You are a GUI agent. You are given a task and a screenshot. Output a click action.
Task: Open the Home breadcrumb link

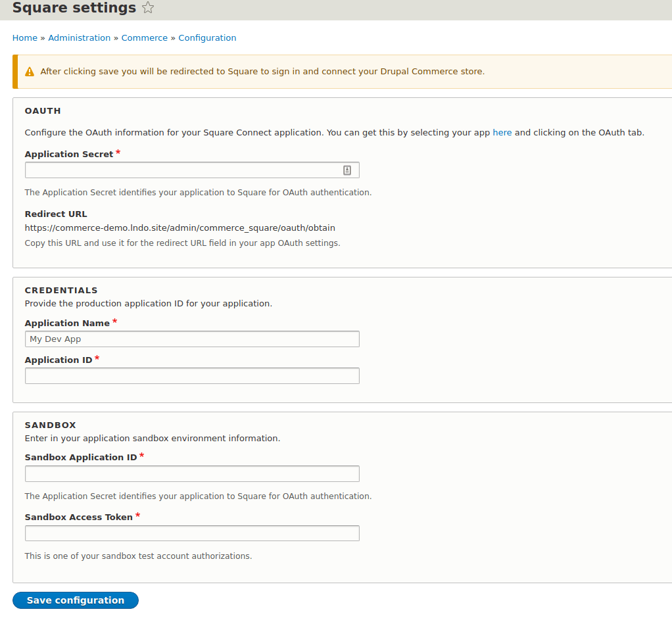(x=24, y=37)
